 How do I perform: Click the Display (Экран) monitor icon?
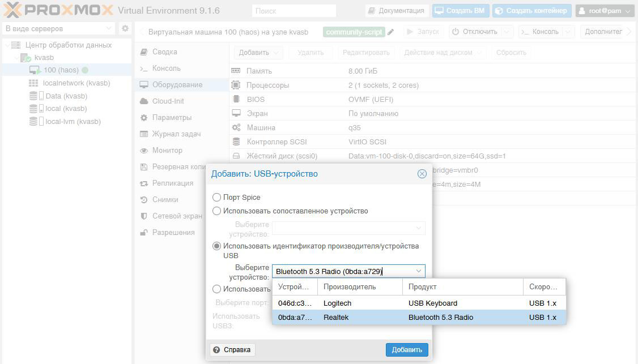pyautogui.click(x=236, y=113)
